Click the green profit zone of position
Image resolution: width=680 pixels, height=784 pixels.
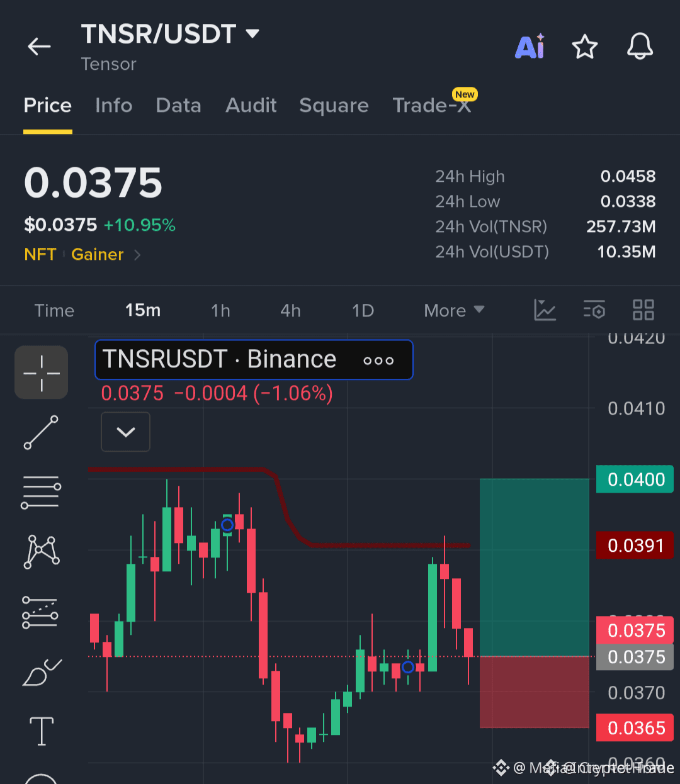(535, 567)
